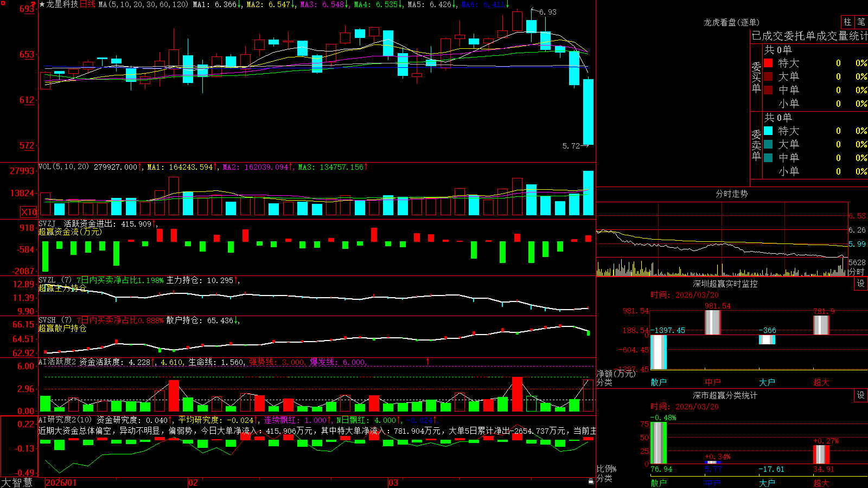Screen dimensions: 868x488
Task: Click the 02 month marker on timeline
Action: (x=193, y=483)
